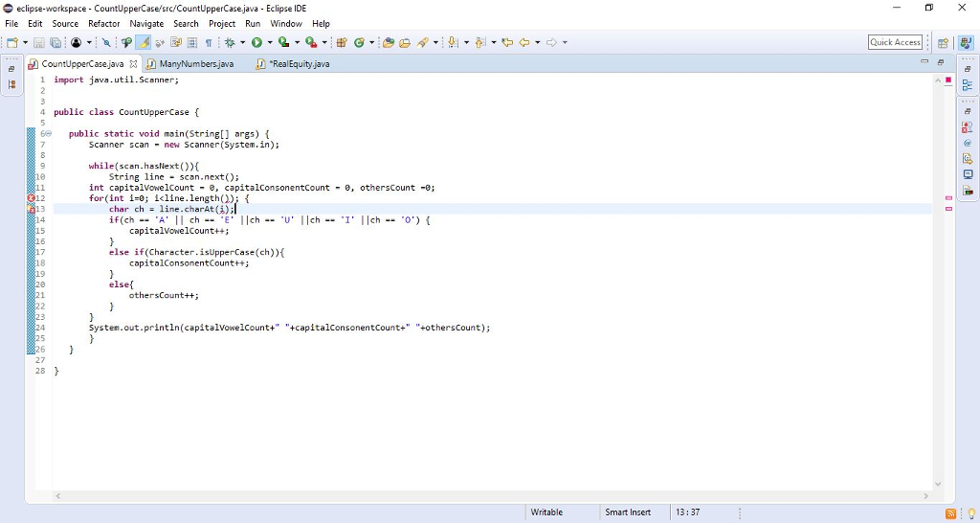The image size is (980, 523).
Task: Click the Quick Access search field
Action: (x=895, y=42)
